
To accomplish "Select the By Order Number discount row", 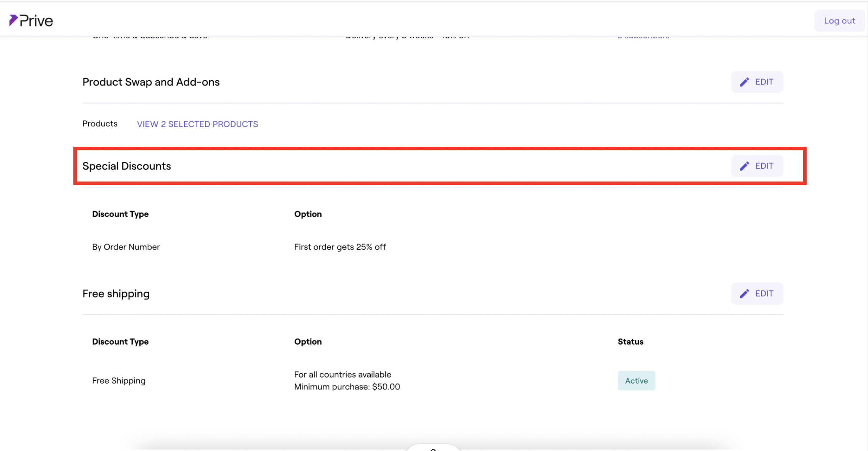I will click(126, 247).
